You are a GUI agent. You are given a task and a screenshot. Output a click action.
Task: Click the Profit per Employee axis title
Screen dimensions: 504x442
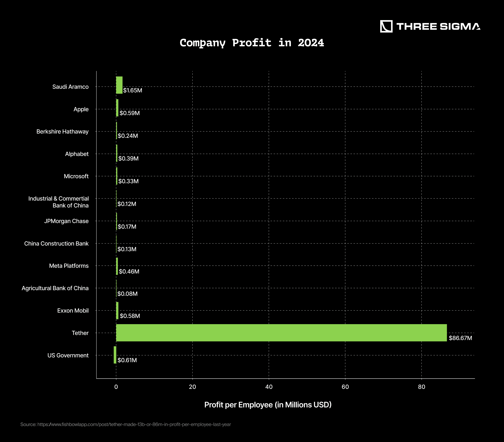[x=268, y=405]
